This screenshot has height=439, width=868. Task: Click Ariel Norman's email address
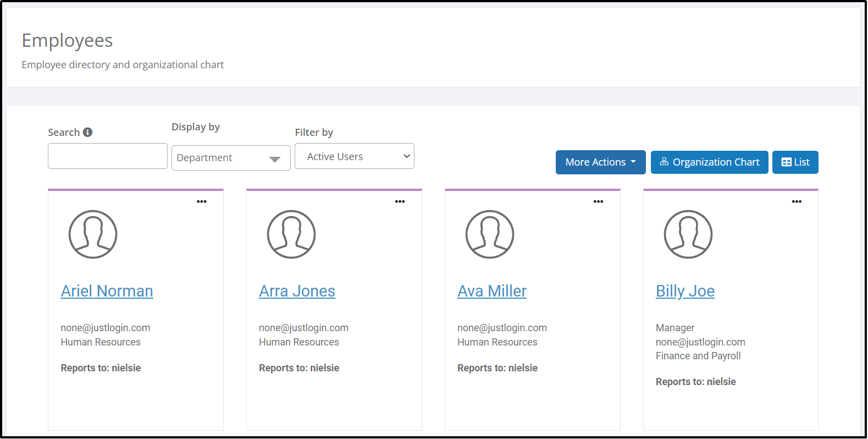pyautogui.click(x=106, y=328)
